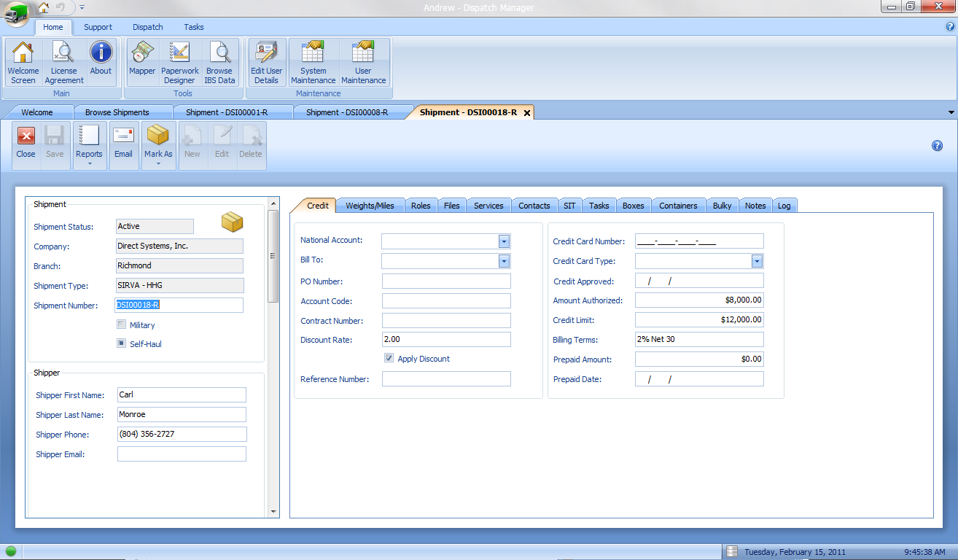Toggle the Self-Haul checkbox
Image resolution: width=958 pixels, height=560 pixels.
click(122, 343)
